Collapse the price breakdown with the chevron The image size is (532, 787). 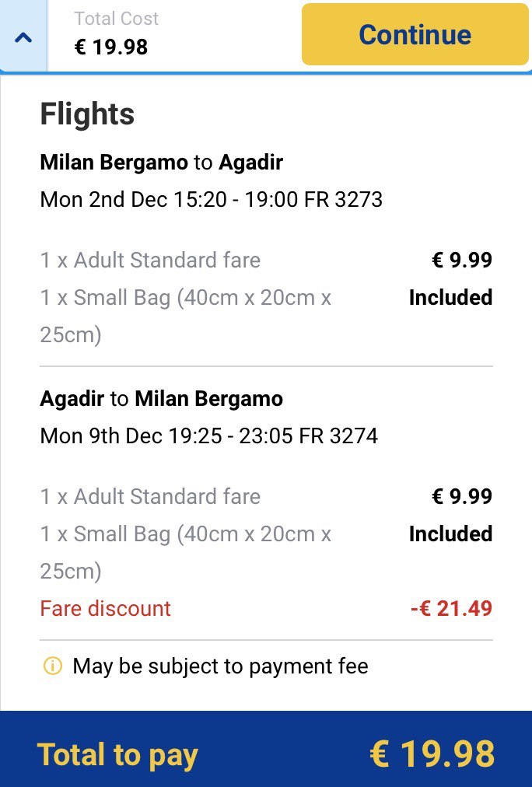tap(23, 36)
